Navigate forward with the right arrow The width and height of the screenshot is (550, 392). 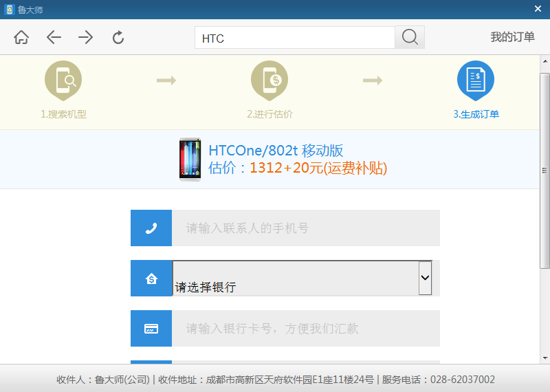[85, 37]
